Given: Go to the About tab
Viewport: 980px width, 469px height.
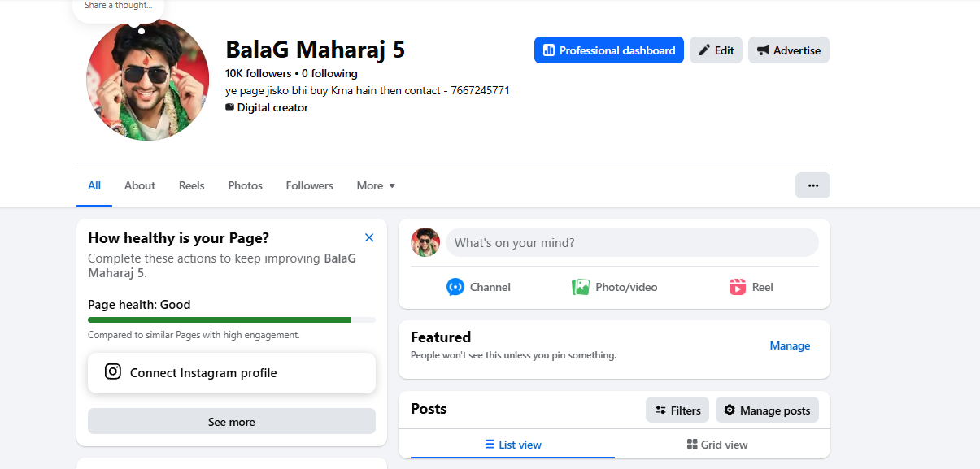Looking at the screenshot, I should 140,185.
